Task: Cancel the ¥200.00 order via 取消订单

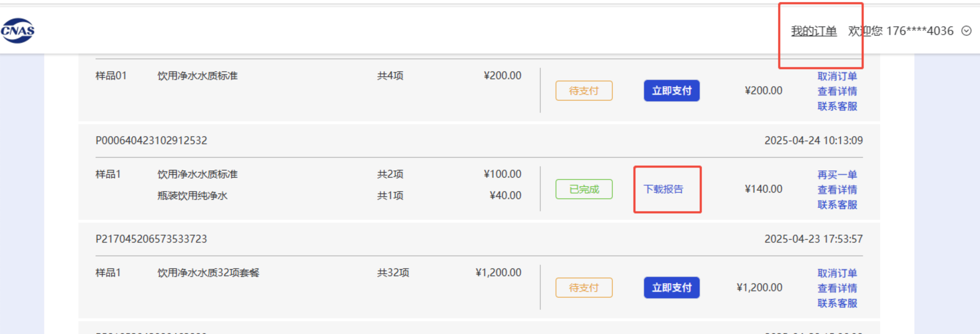Action: click(837, 76)
